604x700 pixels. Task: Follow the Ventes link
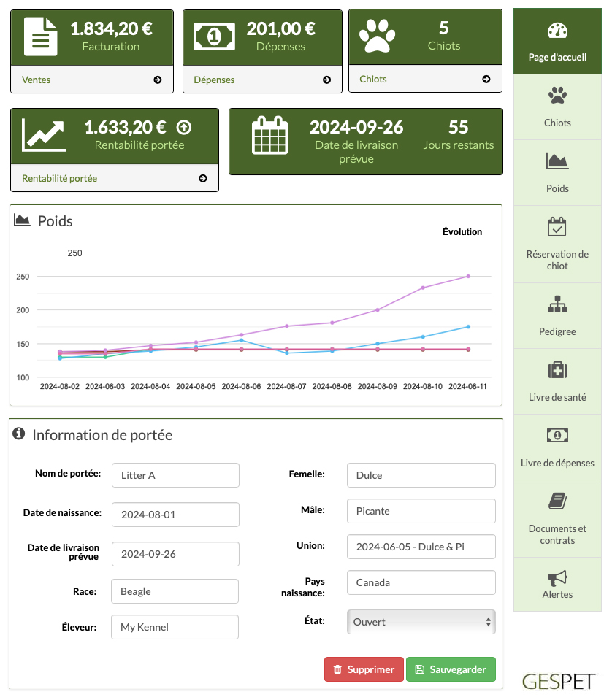pyautogui.click(x=37, y=80)
